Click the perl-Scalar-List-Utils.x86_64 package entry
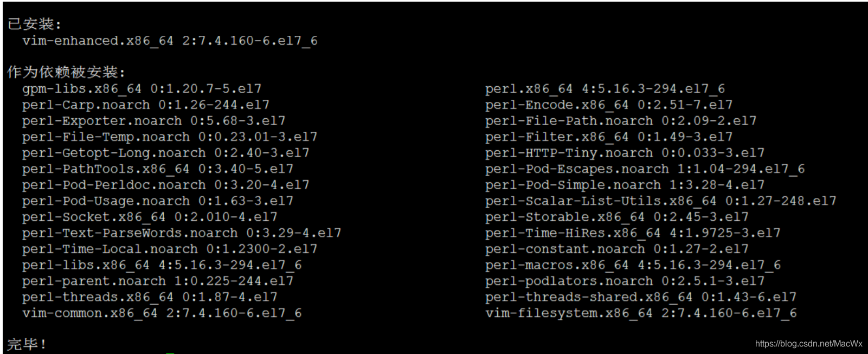 [660, 201]
